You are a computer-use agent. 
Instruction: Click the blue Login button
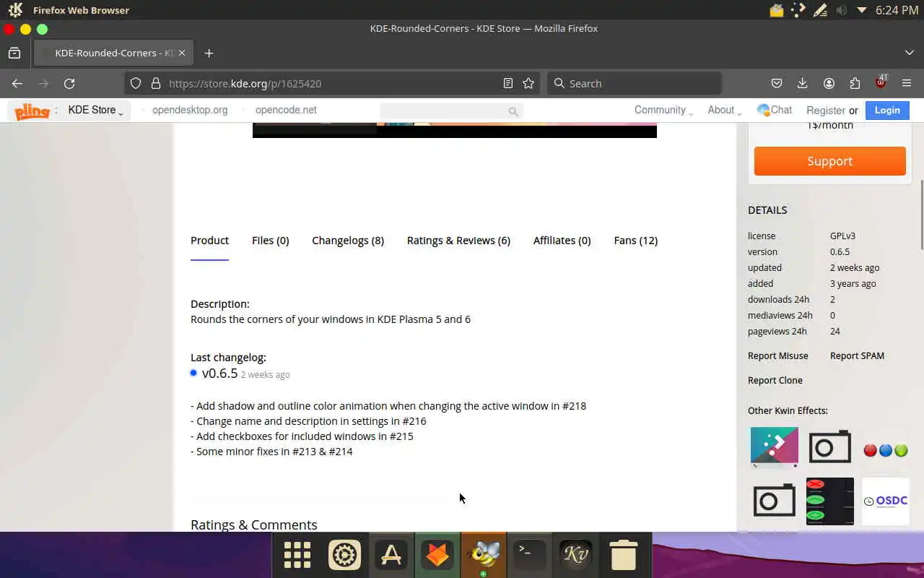tap(887, 110)
